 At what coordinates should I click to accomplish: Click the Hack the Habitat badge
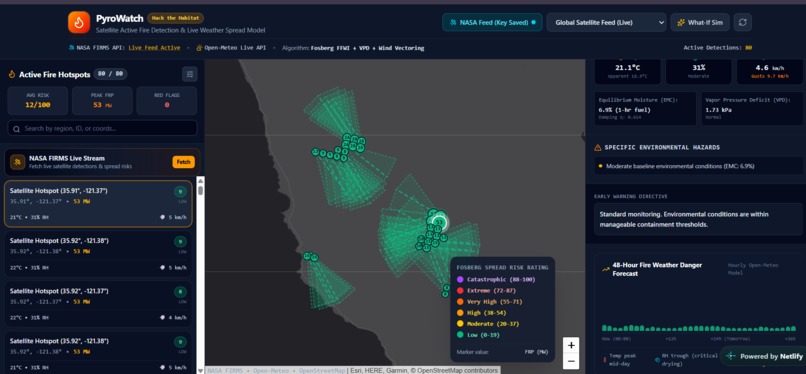pyautogui.click(x=175, y=18)
